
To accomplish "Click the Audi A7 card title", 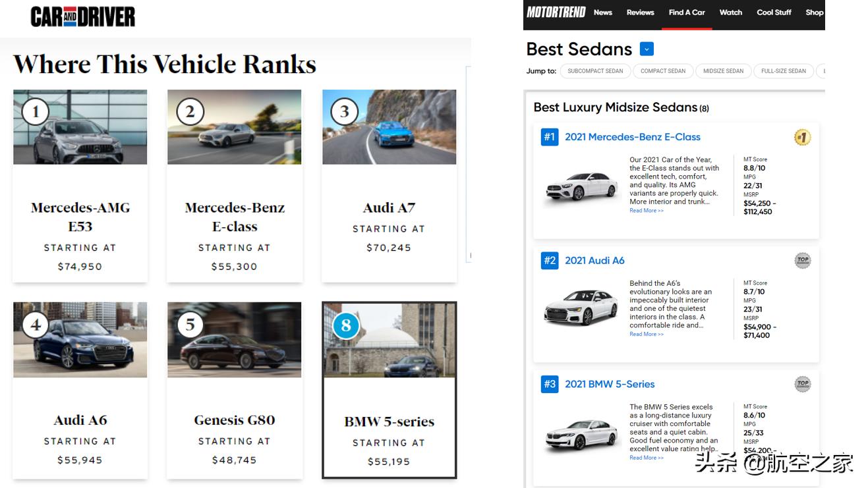I will [389, 207].
